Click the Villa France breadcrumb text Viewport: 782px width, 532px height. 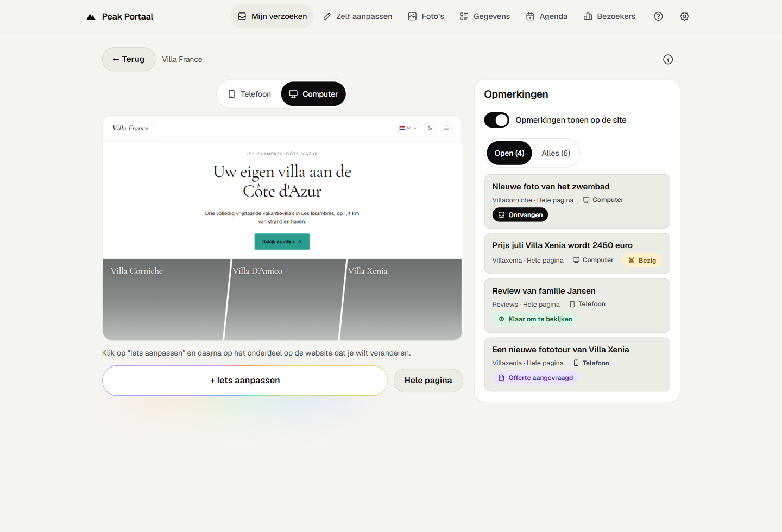182,59
